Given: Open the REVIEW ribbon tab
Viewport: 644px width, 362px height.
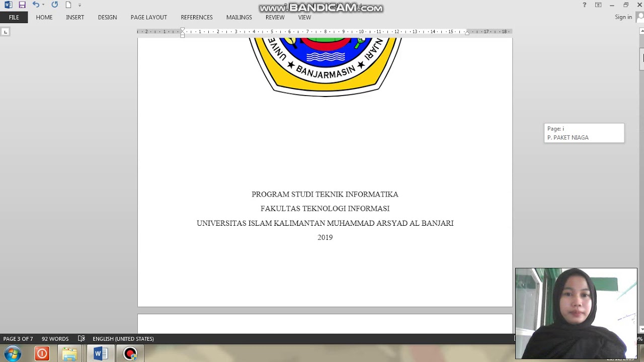Looking at the screenshot, I should tap(275, 17).
